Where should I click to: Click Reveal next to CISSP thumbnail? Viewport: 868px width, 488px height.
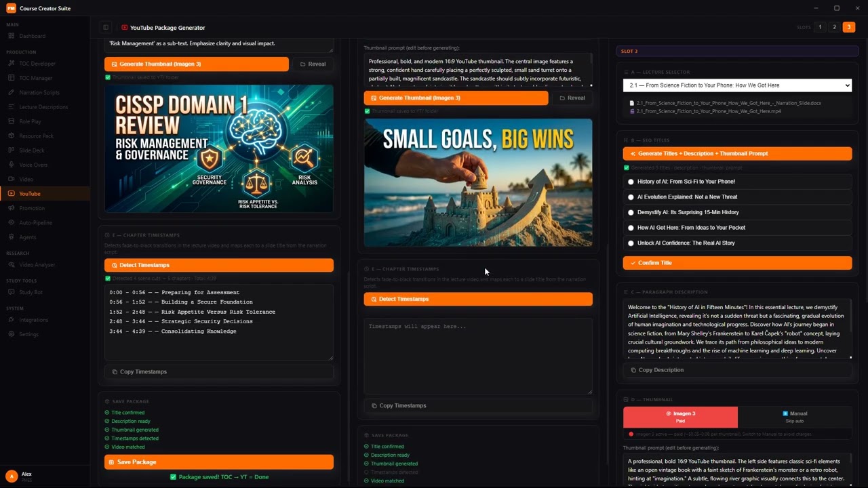tap(313, 64)
